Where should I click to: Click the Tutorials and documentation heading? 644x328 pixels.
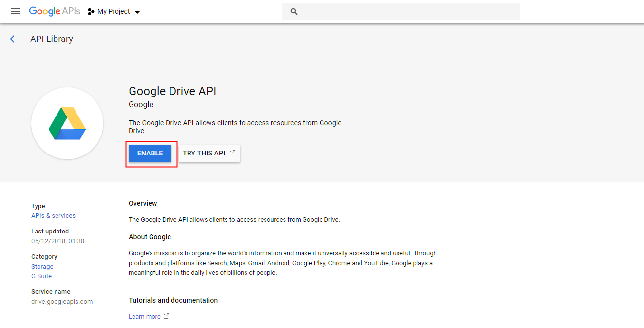tap(173, 300)
